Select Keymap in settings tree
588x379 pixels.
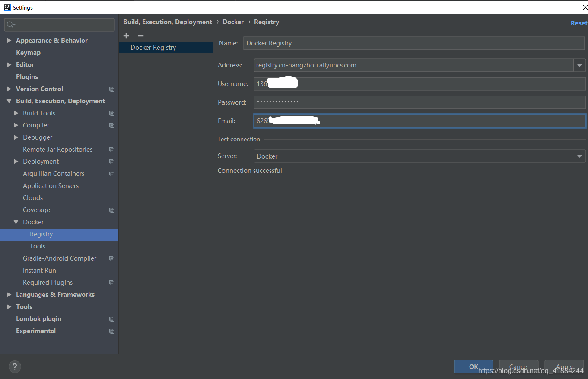pos(28,53)
